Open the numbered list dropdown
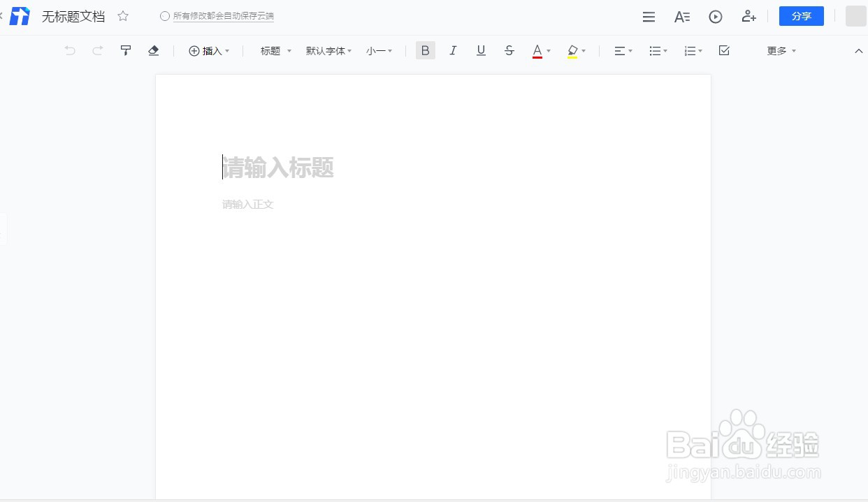Image resolution: width=868 pixels, height=502 pixels. 693,51
